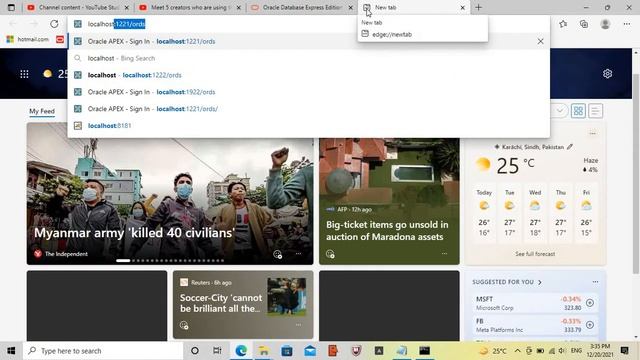This screenshot has height=360, width=640.
Task: Select localhost:1222/ords suggestion
Action: (x=309, y=75)
